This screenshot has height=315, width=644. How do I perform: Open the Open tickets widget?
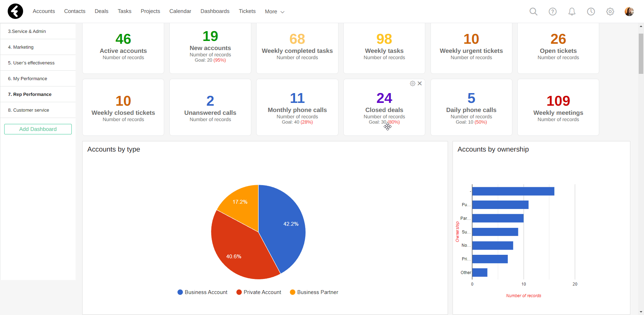(x=558, y=48)
